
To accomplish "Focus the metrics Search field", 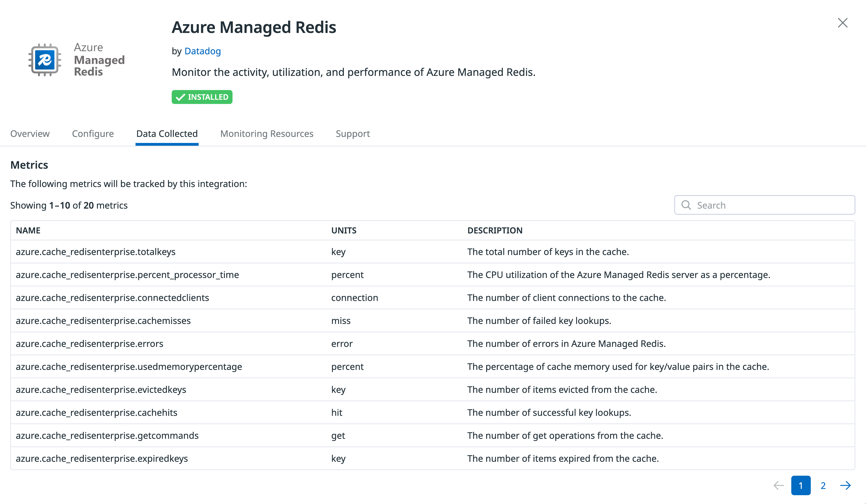I will (765, 205).
